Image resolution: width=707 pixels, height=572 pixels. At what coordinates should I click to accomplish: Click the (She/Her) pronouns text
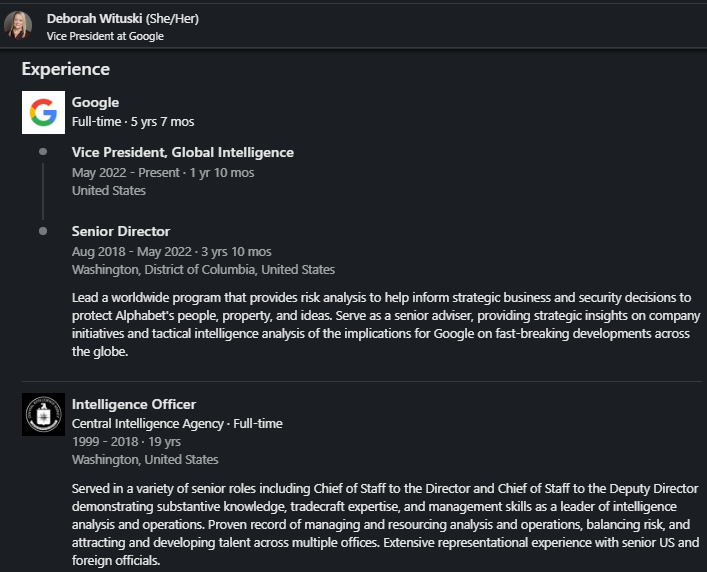177,18
